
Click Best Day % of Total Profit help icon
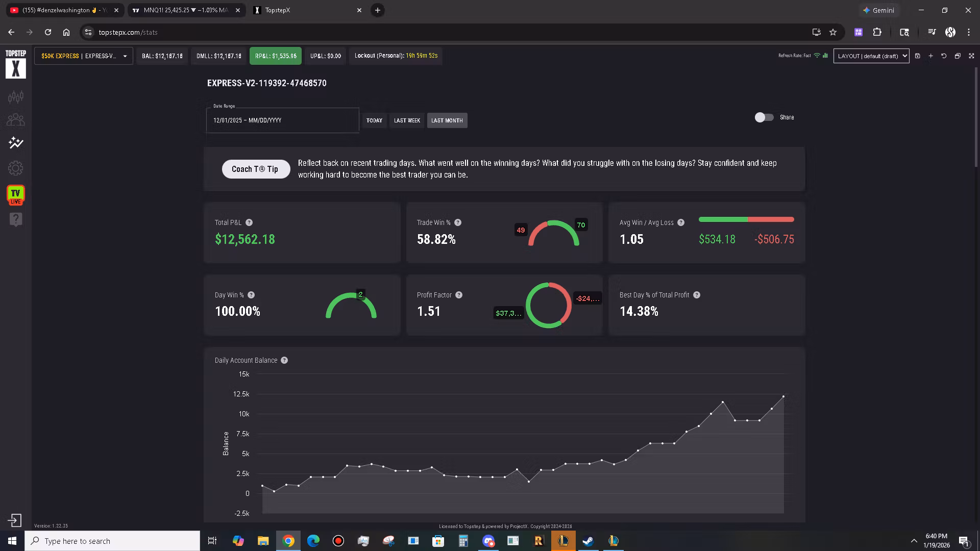coord(697,295)
